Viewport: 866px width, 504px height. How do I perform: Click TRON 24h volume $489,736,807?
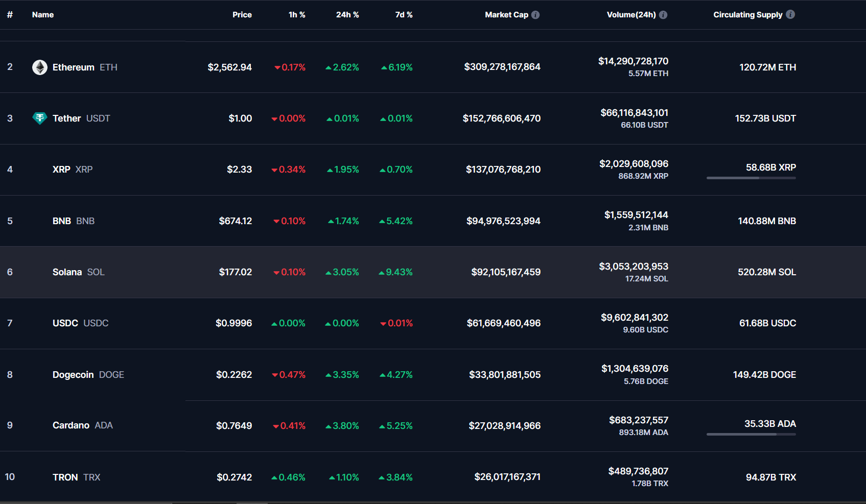click(x=638, y=471)
